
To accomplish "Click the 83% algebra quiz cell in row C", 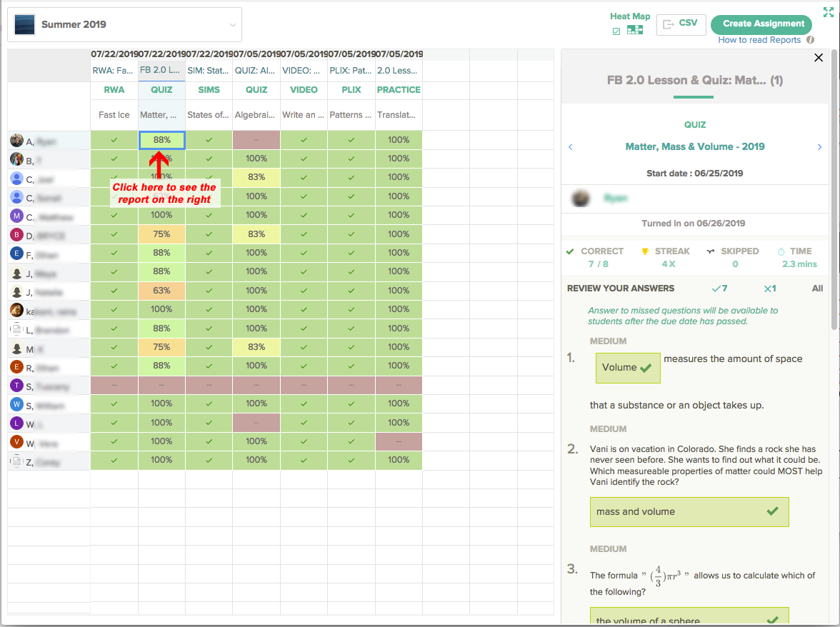I will pos(256,177).
